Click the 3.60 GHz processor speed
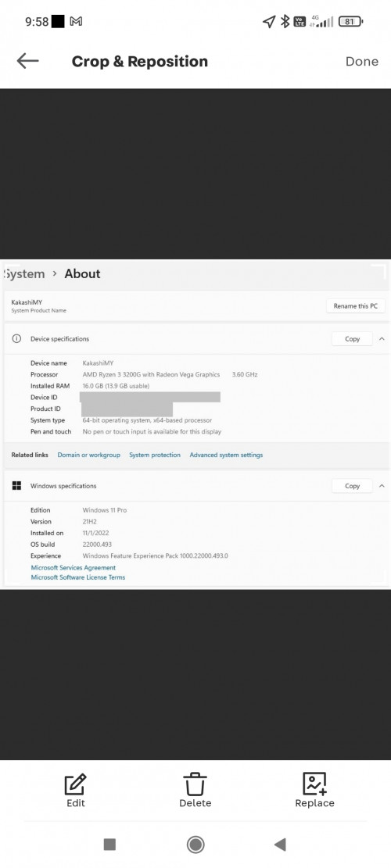Screen dimensions: 391x868 [x=245, y=375]
